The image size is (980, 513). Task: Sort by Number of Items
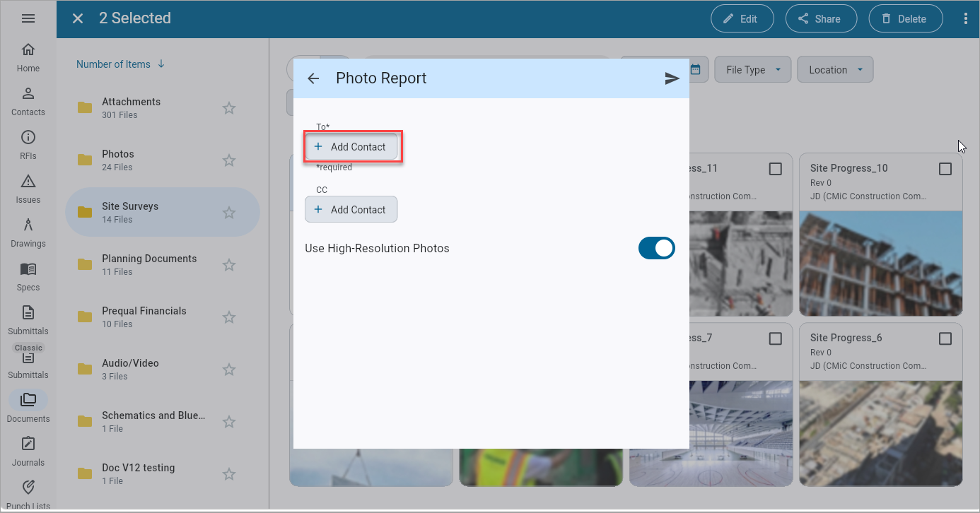[x=121, y=64]
